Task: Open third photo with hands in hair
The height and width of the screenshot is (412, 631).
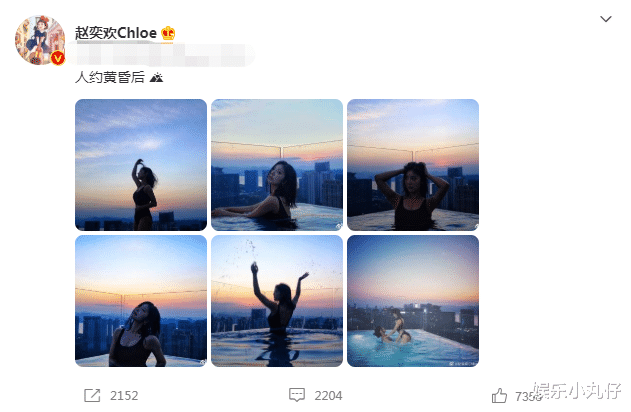Action: coord(413,165)
